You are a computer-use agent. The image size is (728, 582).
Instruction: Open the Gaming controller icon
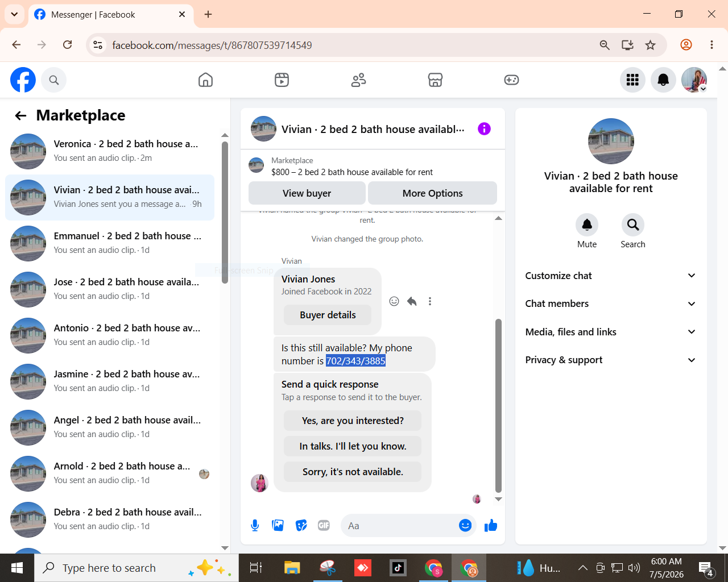pyautogui.click(x=511, y=80)
